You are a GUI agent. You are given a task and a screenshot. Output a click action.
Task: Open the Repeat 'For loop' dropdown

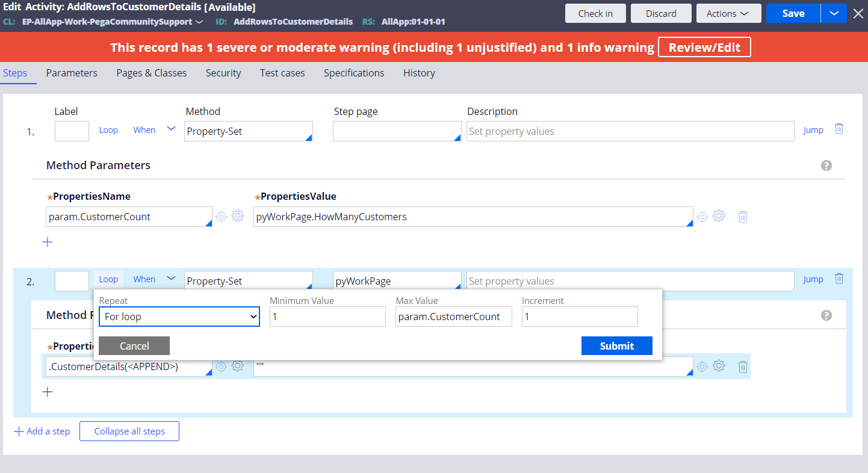click(x=179, y=317)
